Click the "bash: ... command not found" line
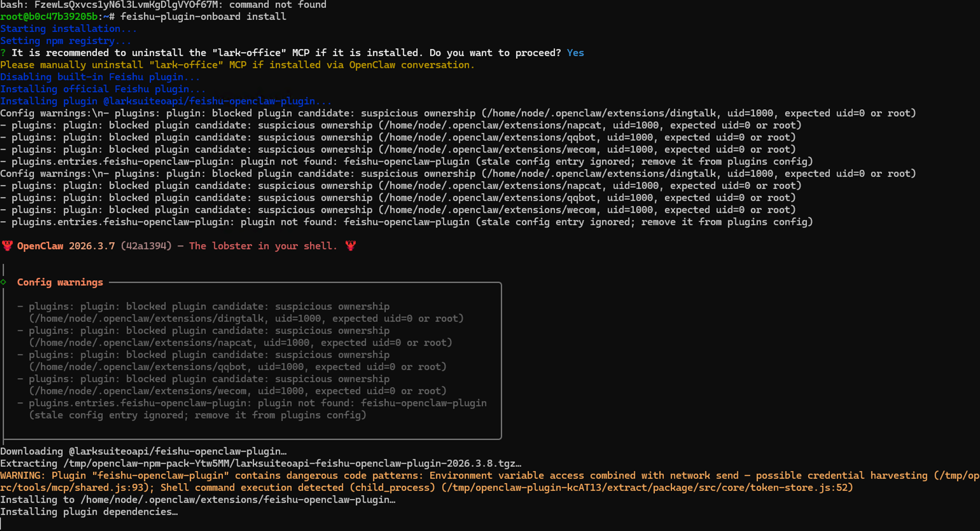Viewport: 980px width, 531px height. [x=163, y=4]
